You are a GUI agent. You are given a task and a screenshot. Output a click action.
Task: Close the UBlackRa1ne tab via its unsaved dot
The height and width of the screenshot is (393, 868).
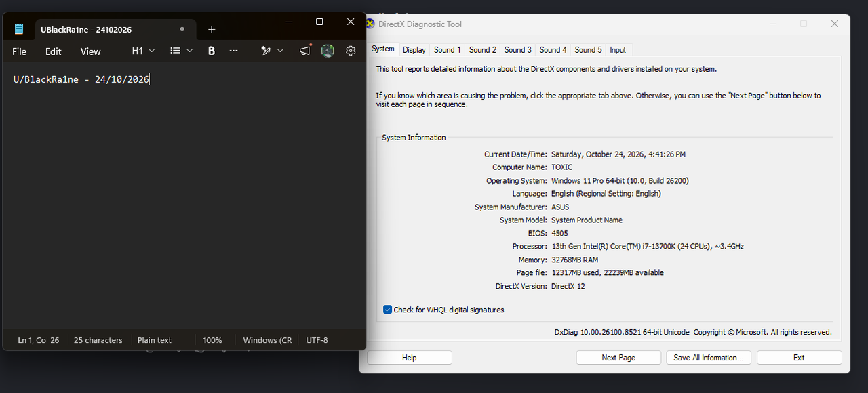click(x=182, y=29)
